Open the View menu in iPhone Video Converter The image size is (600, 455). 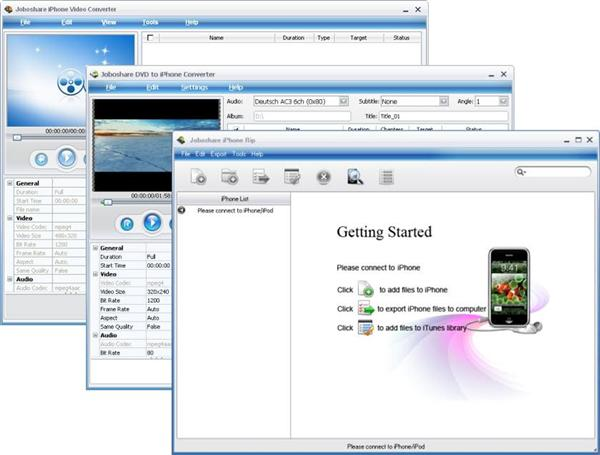[x=109, y=21]
